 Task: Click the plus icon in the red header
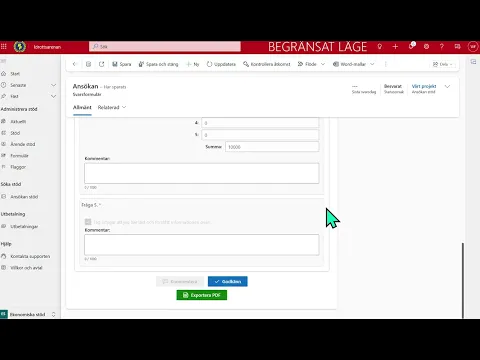click(x=395, y=47)
